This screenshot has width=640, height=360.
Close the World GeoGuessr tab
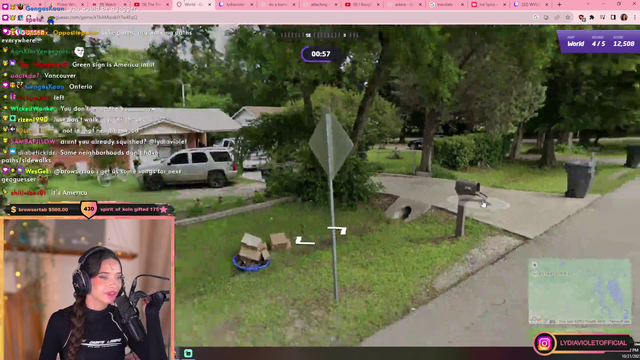point(210,4)
